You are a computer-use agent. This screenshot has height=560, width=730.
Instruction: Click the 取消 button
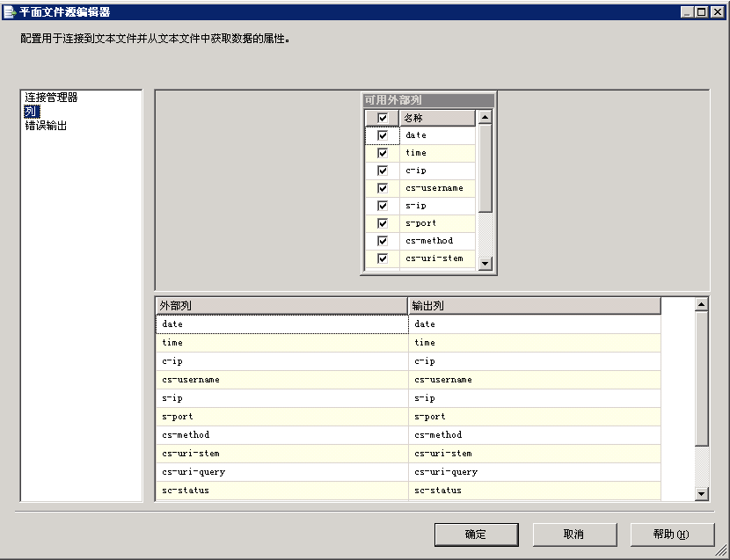(x=574, y=535)
